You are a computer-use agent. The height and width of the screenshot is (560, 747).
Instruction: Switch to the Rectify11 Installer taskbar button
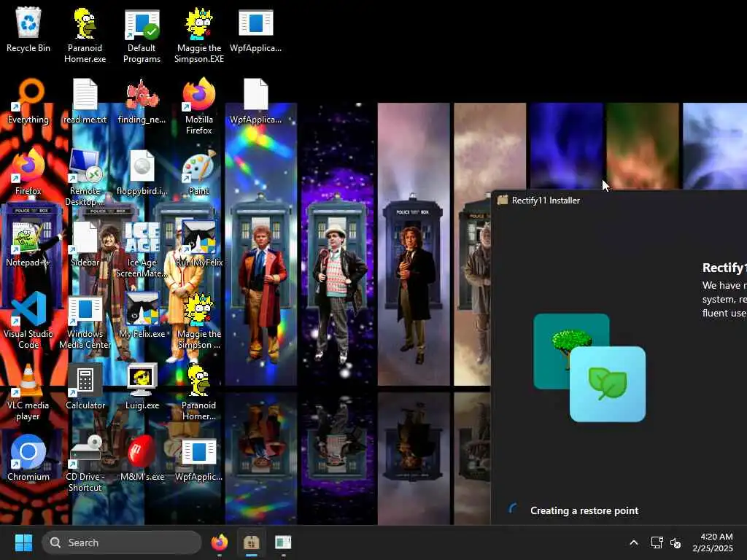(x=251, y=542)
